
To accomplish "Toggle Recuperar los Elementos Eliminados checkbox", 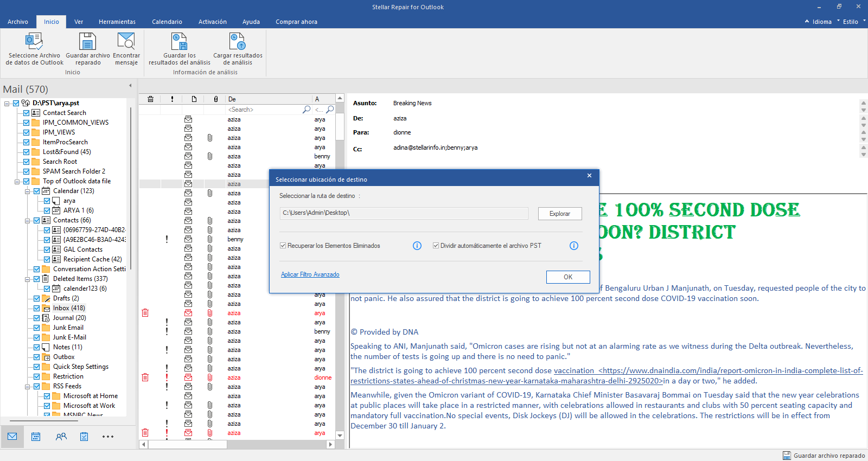I will [283, 246].
